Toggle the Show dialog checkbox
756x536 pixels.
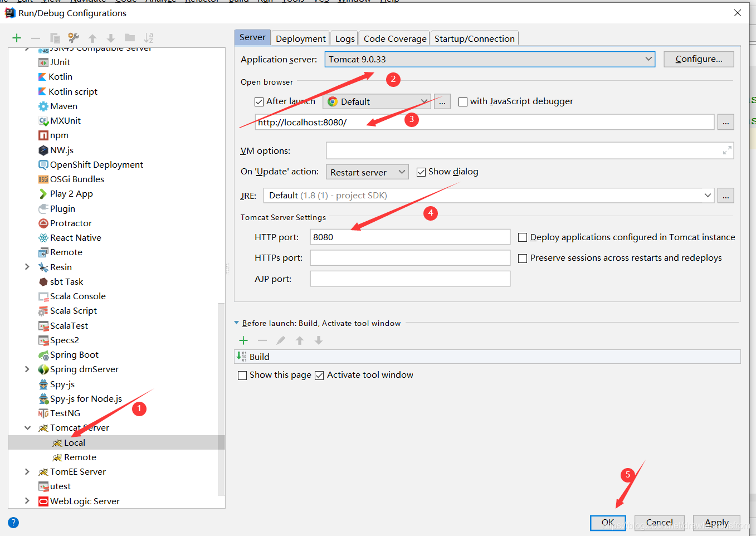[x=421, y=172]
